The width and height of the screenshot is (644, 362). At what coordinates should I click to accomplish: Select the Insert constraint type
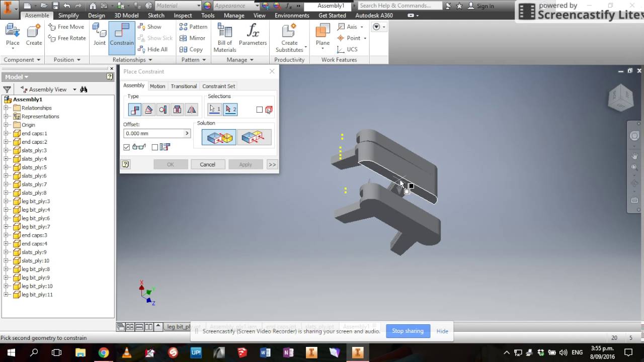pos(177,110)
